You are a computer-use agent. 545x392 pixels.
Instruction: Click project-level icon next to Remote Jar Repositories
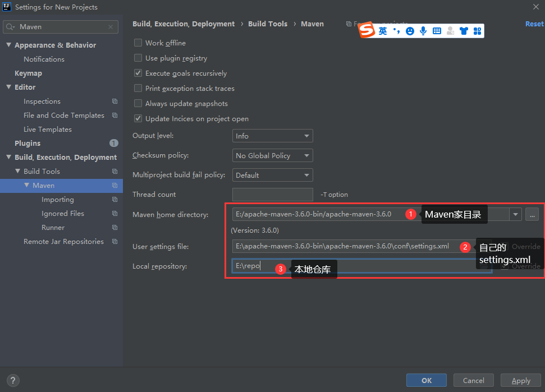pyautogui.click(x=115, y=241)
